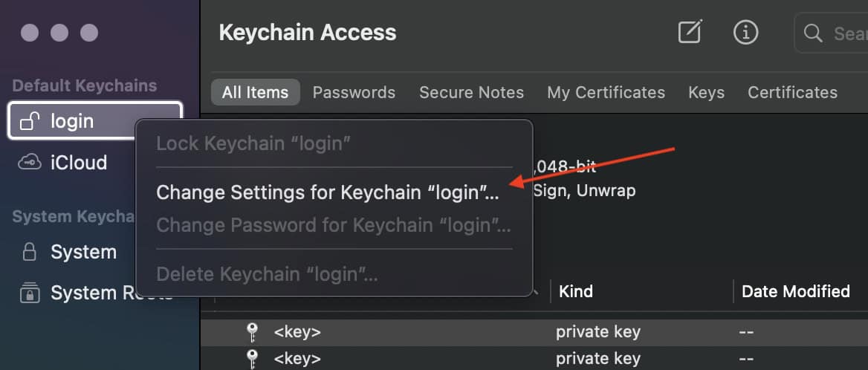Click the info (i) toolbar icon
This screenshot has width=868, height=370.
point(745,32)
